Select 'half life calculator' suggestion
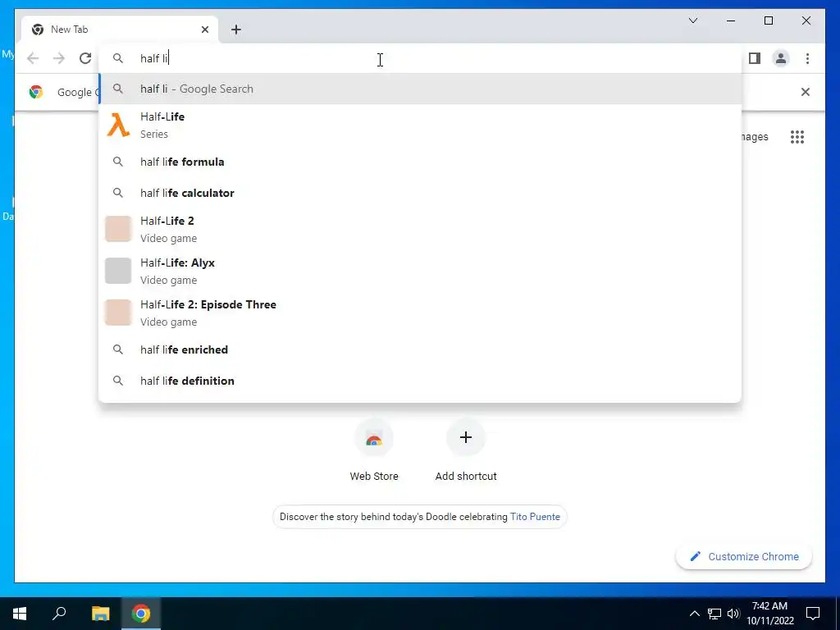Viewport: 840px width, 630px height. [420, 193]
